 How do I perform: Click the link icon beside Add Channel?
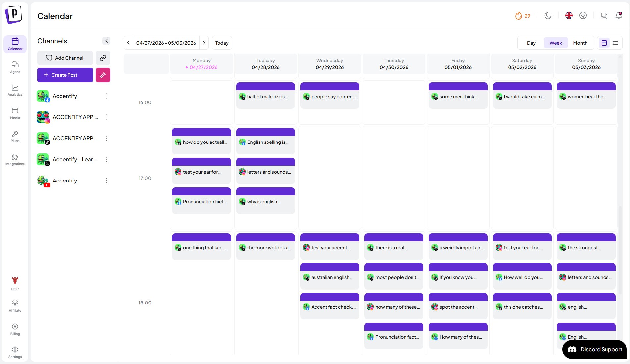[103, 58]
